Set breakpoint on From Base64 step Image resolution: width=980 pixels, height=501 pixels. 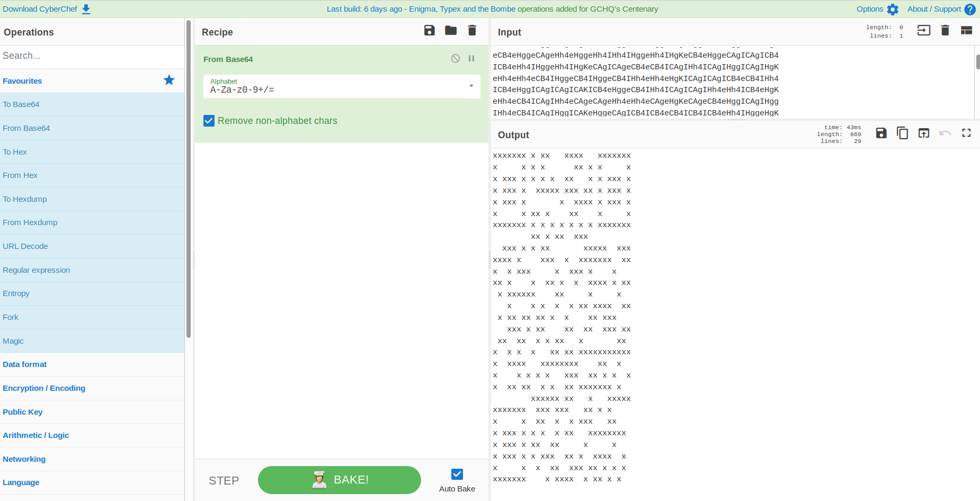coord(471,59)
